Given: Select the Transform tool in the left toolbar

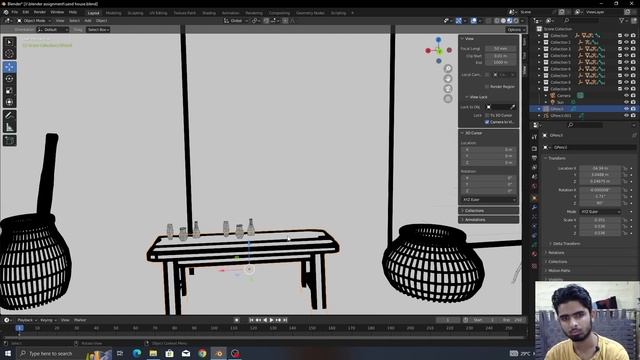Looking at the screenshot, I should click(9, 102).
